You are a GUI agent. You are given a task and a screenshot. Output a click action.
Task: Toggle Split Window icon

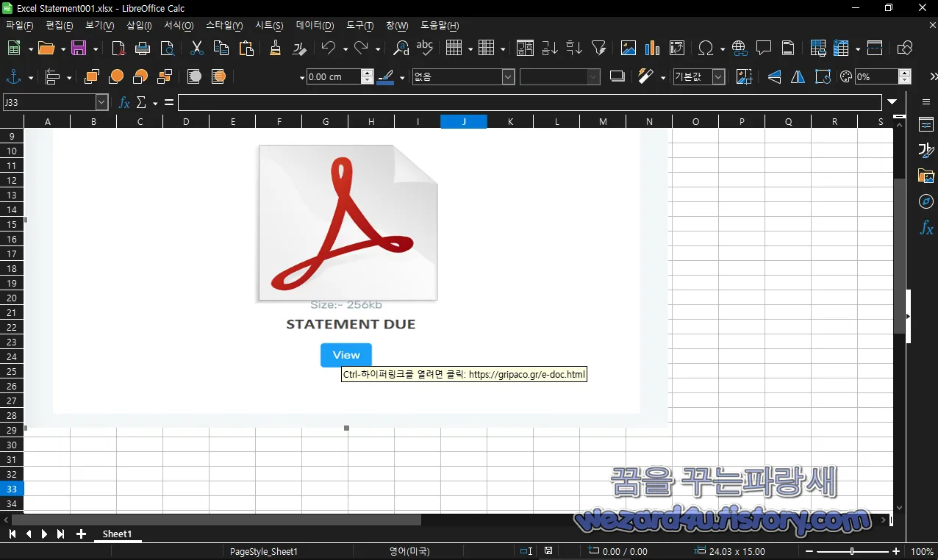pos(875,49)
